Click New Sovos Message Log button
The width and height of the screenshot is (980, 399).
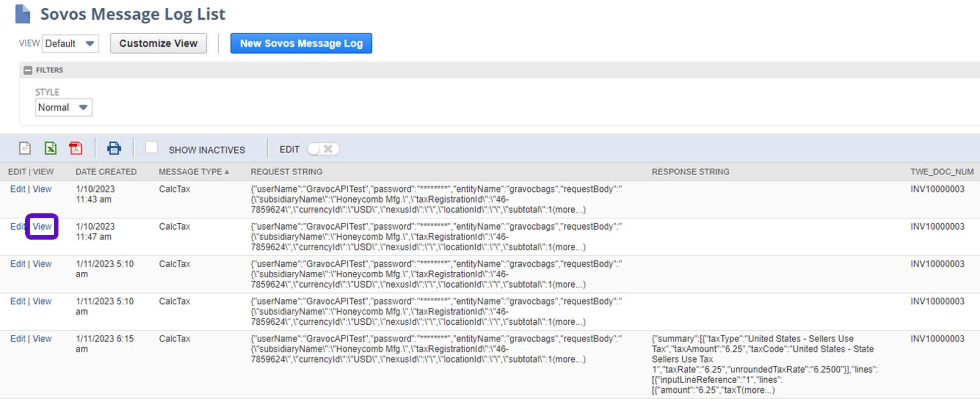click(301, 44)
